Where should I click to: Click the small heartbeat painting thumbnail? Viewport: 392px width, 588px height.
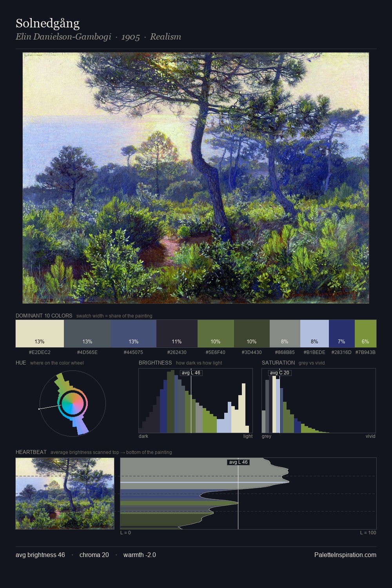pyautogui.click(x=65, y=494)
